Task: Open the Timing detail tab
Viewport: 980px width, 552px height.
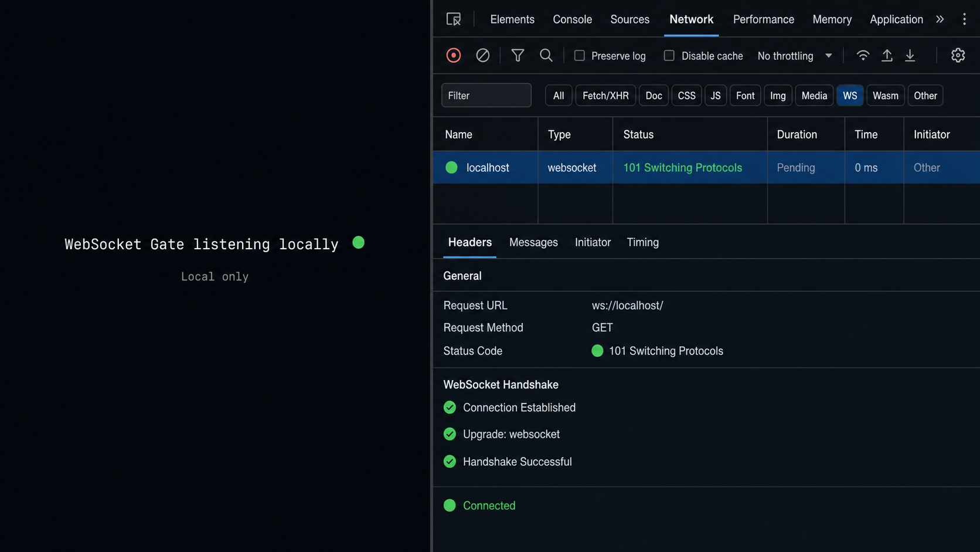Action: tap(643, 242)
